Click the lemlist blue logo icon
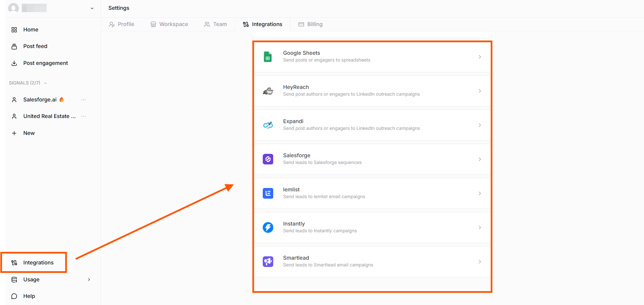The height and width of the screenshot is (305, 644). (268, 193)
